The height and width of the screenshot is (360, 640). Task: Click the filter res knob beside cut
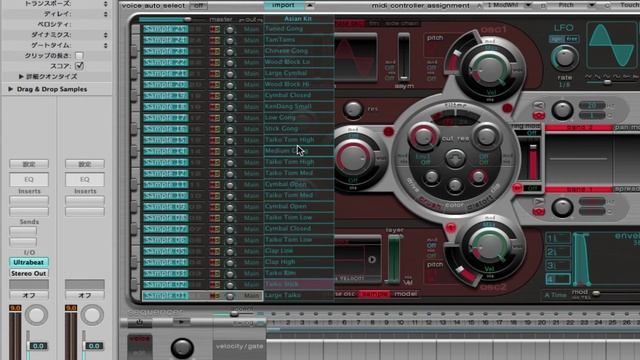click(x=486, y=136)
